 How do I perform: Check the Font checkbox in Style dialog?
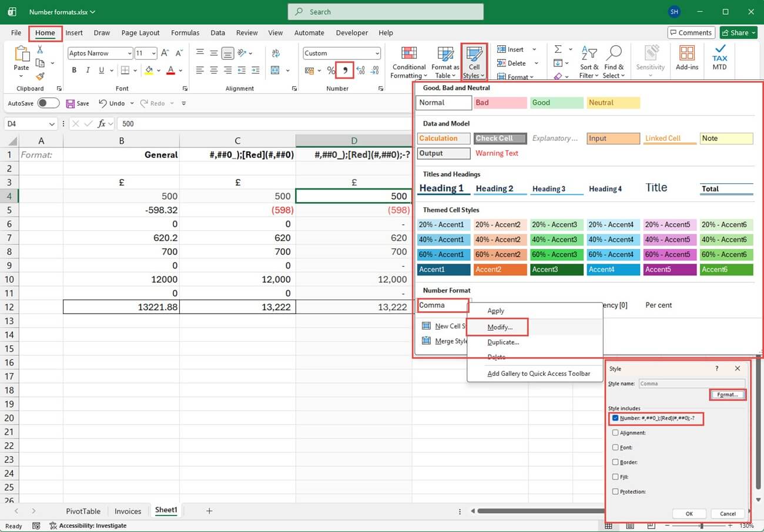(615, 447)
